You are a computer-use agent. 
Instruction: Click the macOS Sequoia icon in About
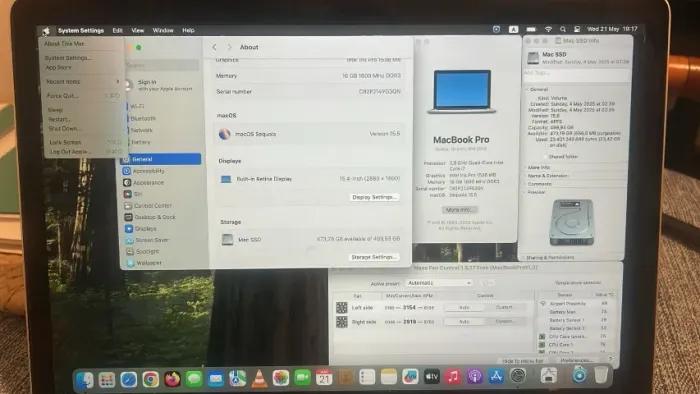pyautogui.click(x=225, y=133)
